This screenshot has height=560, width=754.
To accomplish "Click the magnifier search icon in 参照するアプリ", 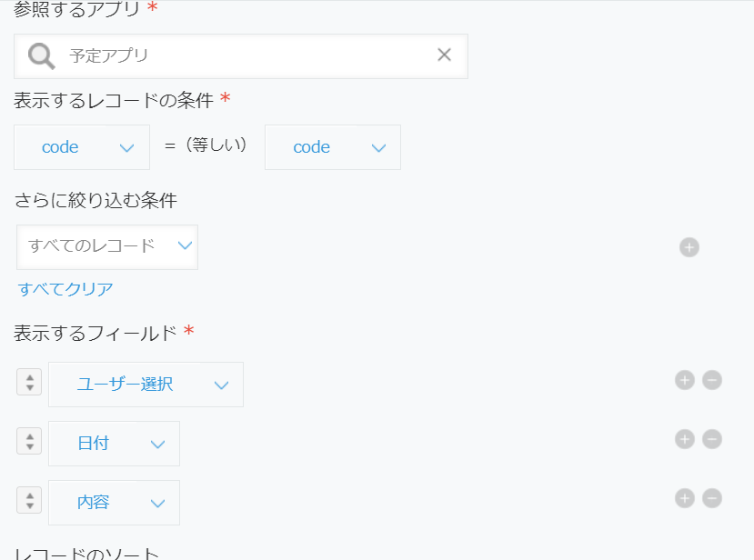I will click(x=40, y=55).
